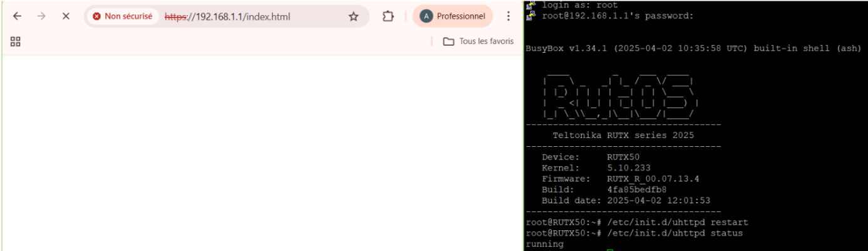Click the 'Non sécurisé' security warning chip
Image resolution: width=868 pixels, height=251 pixels.
(123, 16)
